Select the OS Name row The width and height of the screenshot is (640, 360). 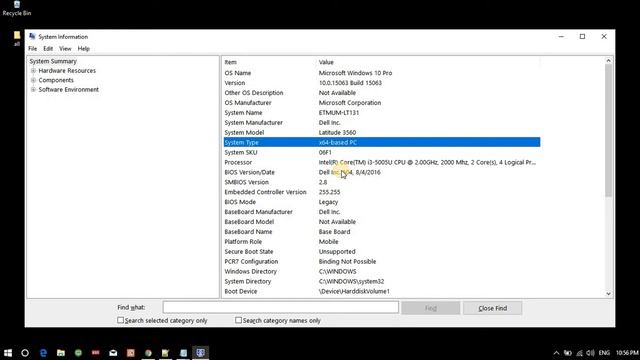coord(382,73)
